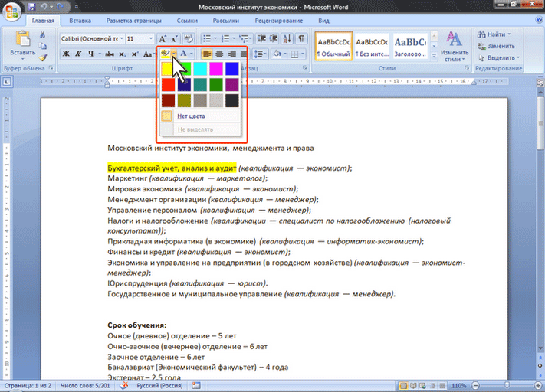Viewport: 545px width, 392px height.
Task: Click the zoom out minus button
Action: coord(476,386)
